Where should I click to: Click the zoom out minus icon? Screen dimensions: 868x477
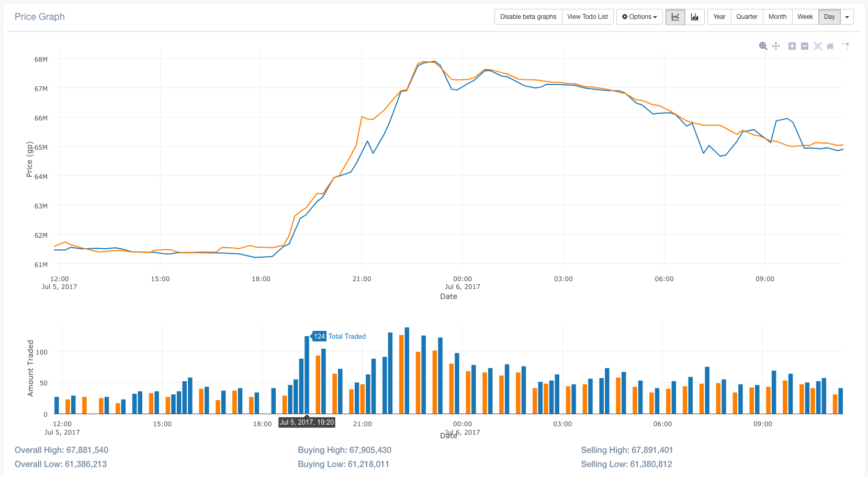(x=805, y=46)
